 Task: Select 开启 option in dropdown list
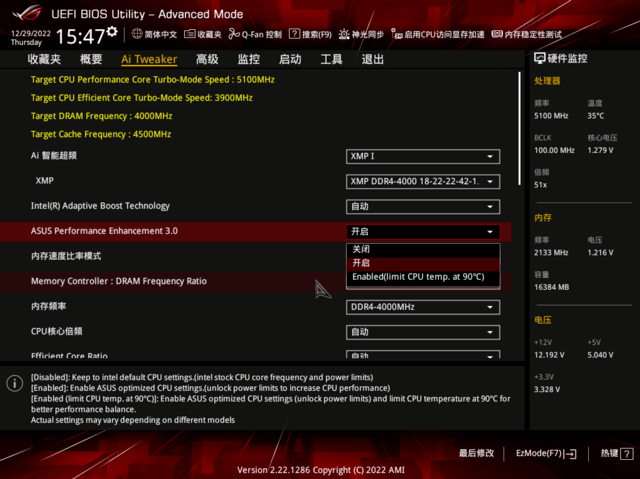(423, 263)
